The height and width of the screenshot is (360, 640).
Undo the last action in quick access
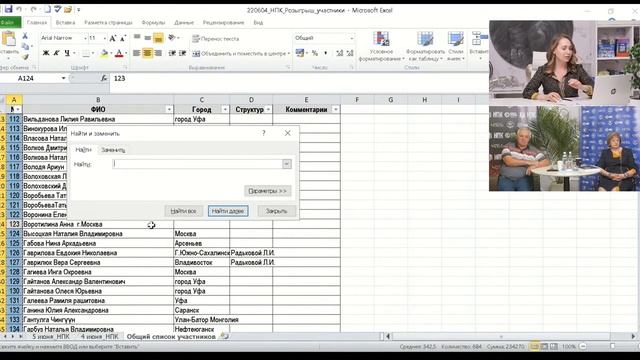pos(19,9)
